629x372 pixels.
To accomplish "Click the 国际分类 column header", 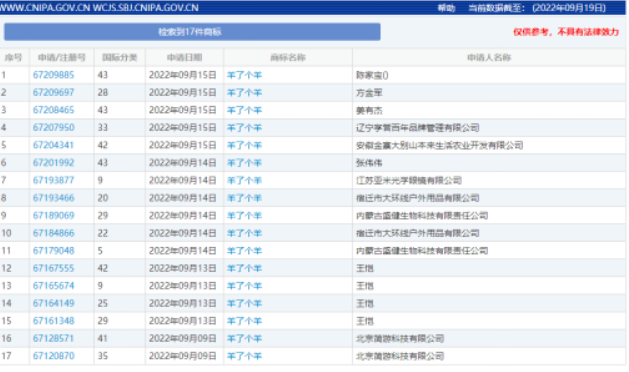I will click(x=120, y=58).
